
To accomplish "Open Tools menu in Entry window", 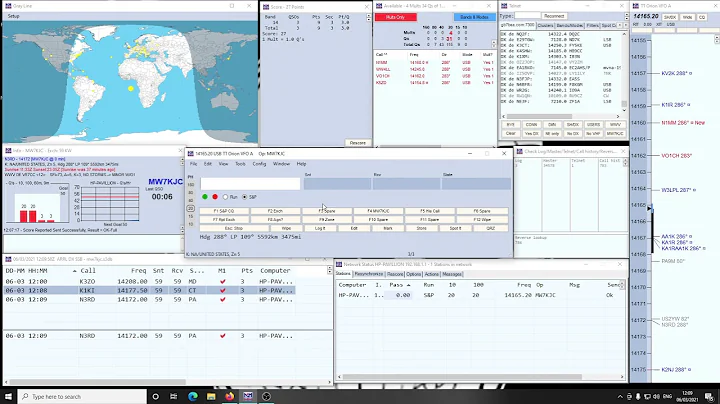I will (241, 164).
